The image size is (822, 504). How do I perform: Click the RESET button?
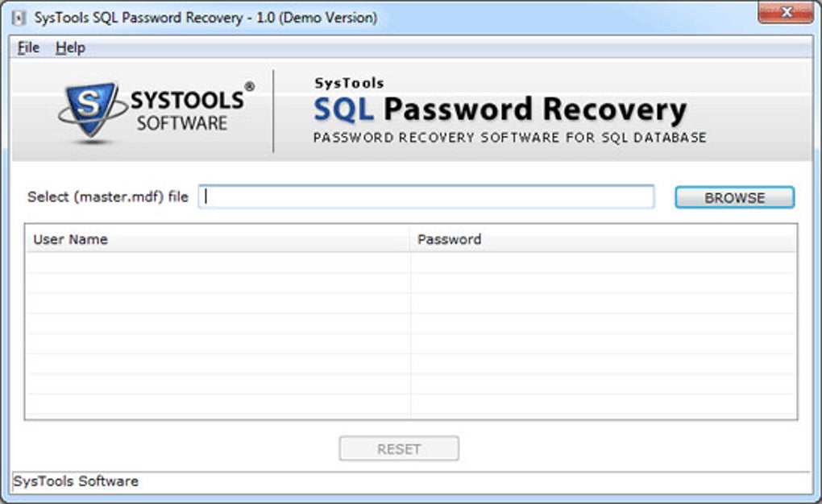[399, 448]
